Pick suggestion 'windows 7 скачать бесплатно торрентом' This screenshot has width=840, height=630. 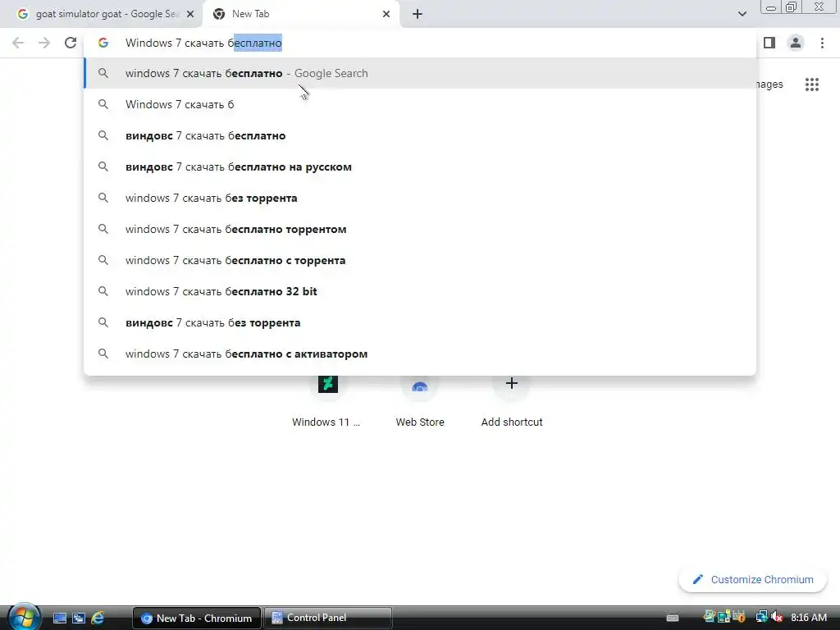420,229
